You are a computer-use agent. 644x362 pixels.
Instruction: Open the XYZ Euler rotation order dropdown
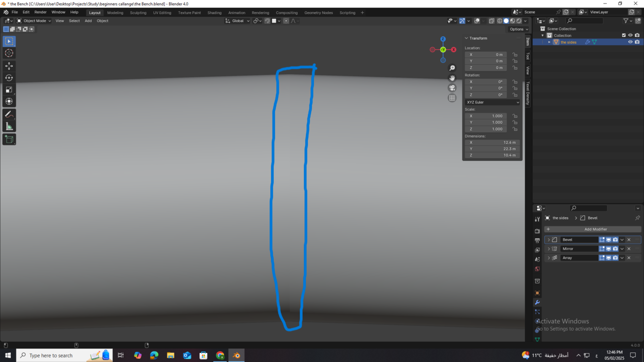point(492,102)
